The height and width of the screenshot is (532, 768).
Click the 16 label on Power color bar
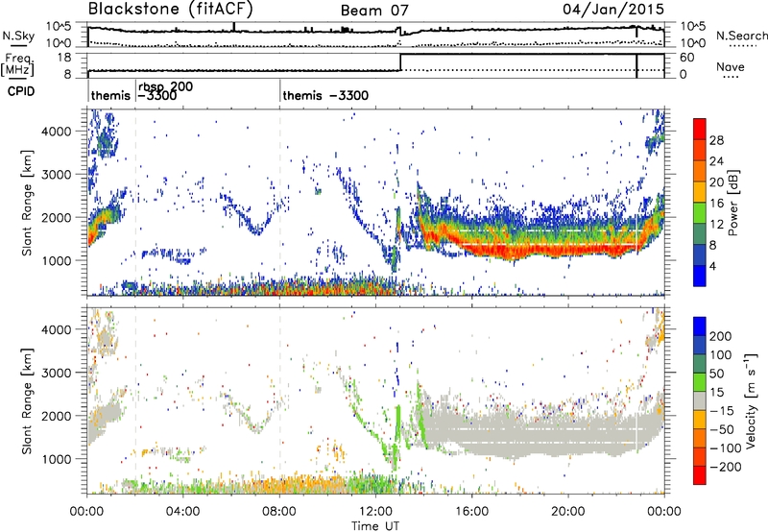point(716,204)
